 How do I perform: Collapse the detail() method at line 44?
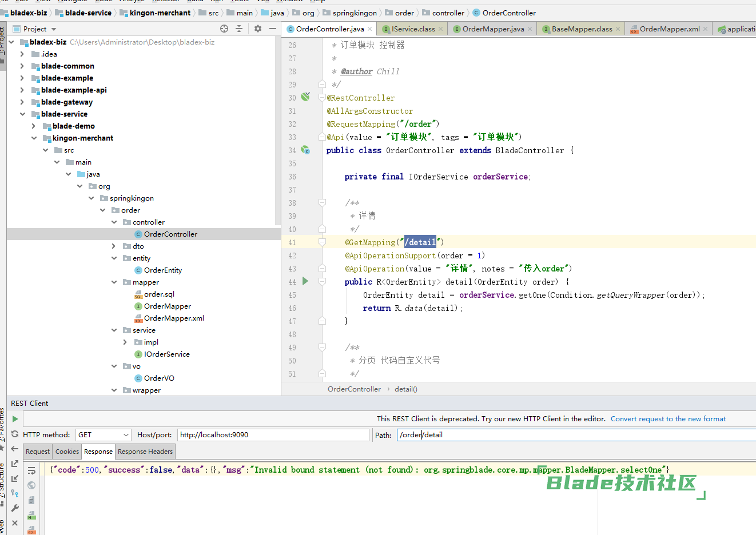(322, 282)
